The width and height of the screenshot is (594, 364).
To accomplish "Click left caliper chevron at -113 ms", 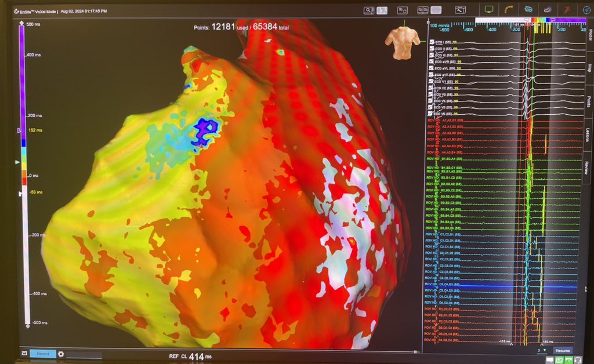I will [511, 345].
